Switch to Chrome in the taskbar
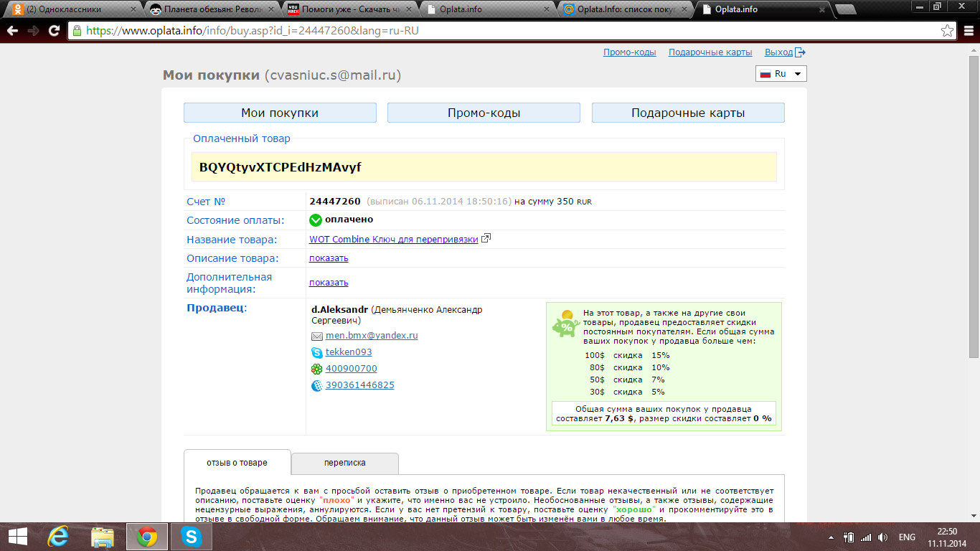 147,537
